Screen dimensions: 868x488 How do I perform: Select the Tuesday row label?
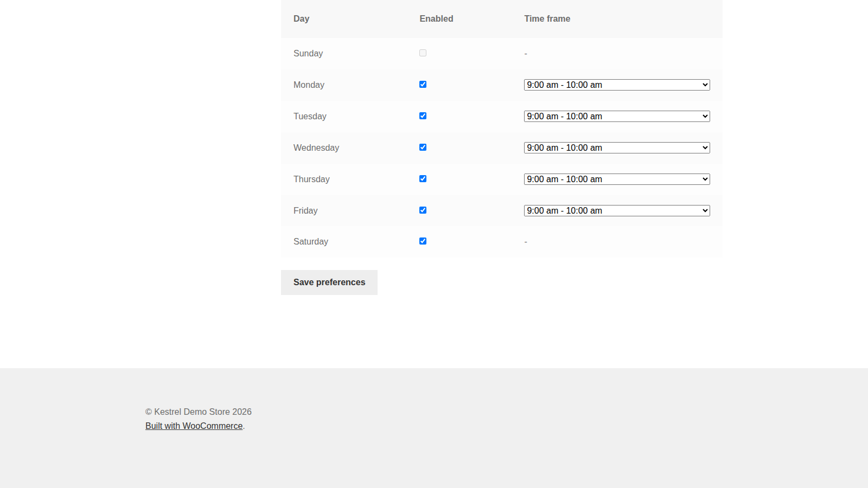310,117
